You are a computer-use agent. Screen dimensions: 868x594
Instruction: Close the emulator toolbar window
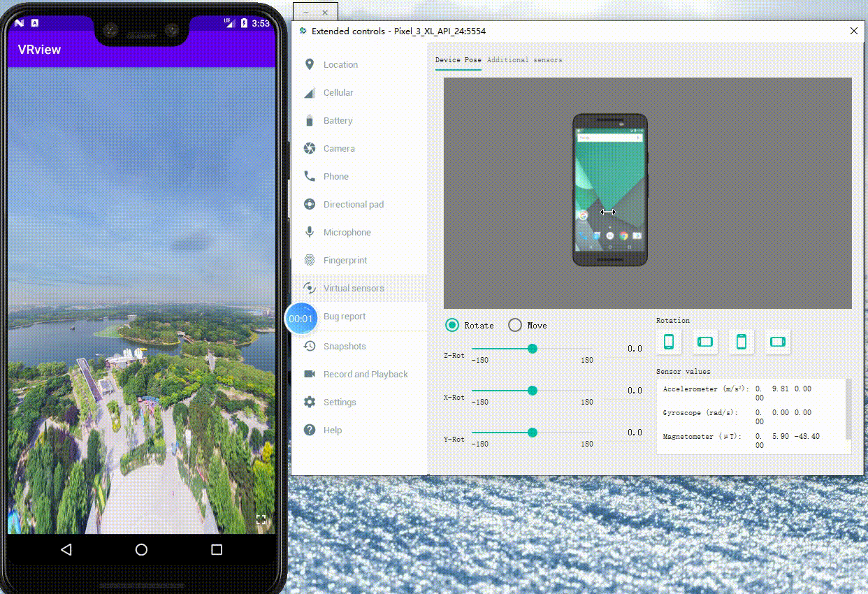coord(325,13)
